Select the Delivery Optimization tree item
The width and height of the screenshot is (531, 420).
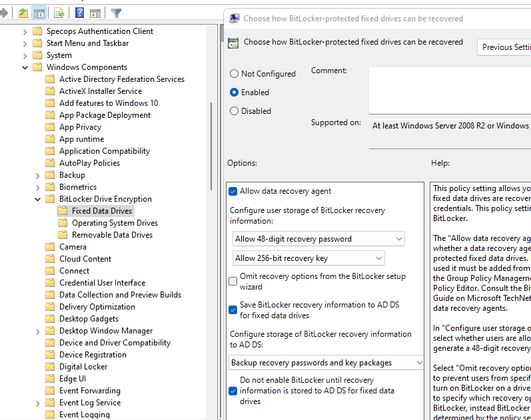click(x=97, y=307)
